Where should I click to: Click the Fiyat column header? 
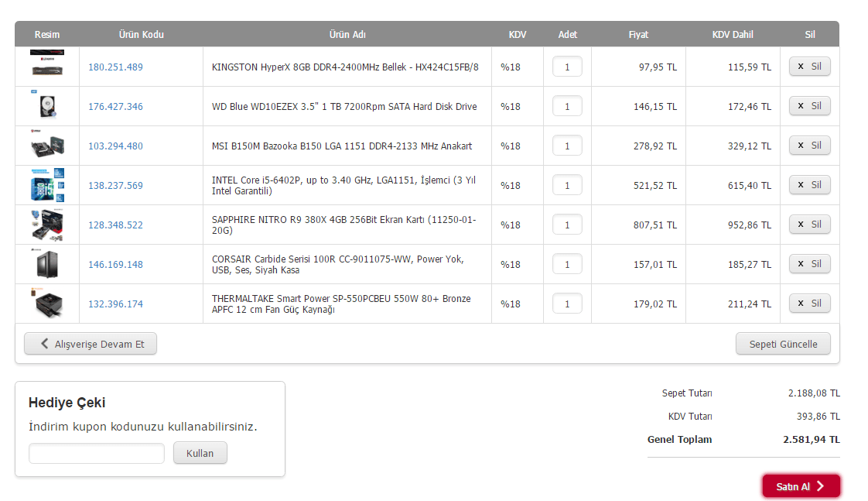[638, 35]
